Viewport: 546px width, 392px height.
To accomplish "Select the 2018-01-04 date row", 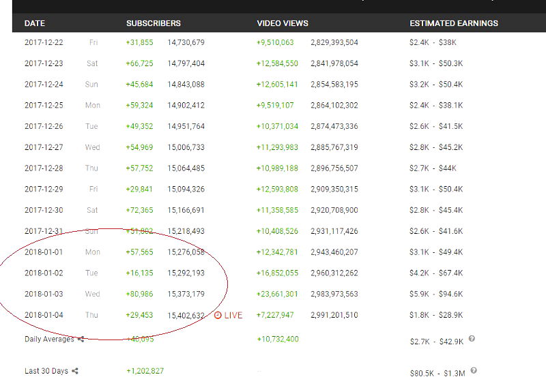I will coord(42,315).
